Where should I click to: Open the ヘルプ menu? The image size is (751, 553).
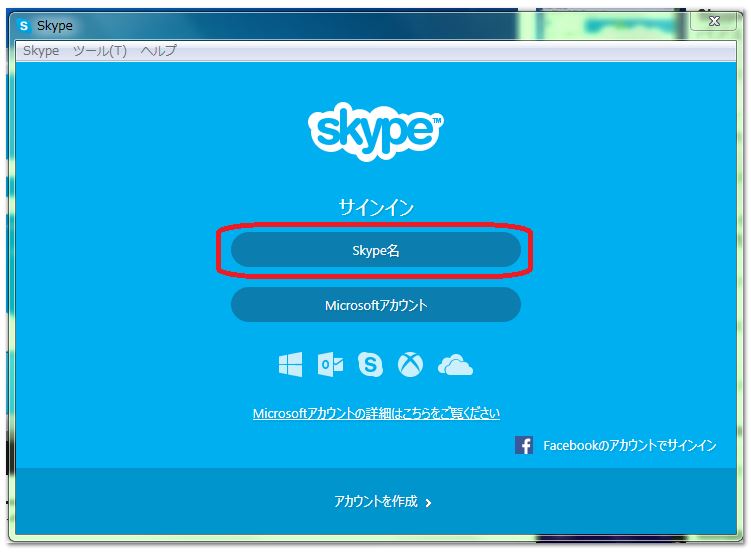pyautogui.click(x=159, y=51)
